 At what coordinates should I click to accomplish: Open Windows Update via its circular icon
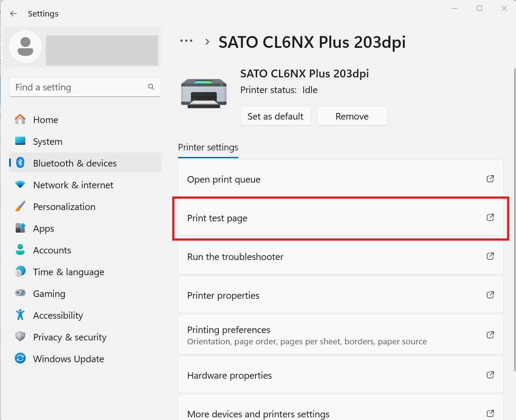(20, 359)
